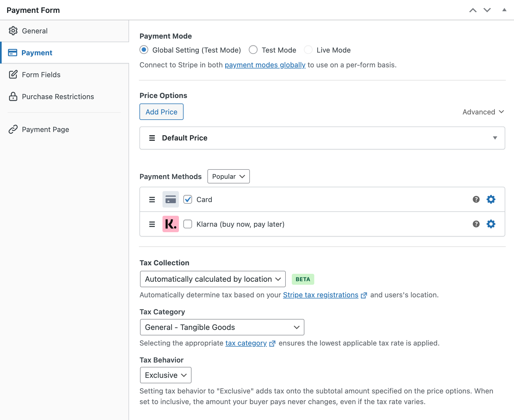The image size is (514, 420).
Task: Select the Live Mode radio button
Action: tap(309, 50)
